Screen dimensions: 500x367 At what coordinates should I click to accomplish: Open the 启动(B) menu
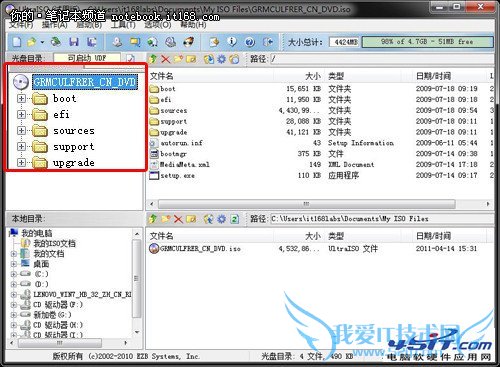point(89,25)
